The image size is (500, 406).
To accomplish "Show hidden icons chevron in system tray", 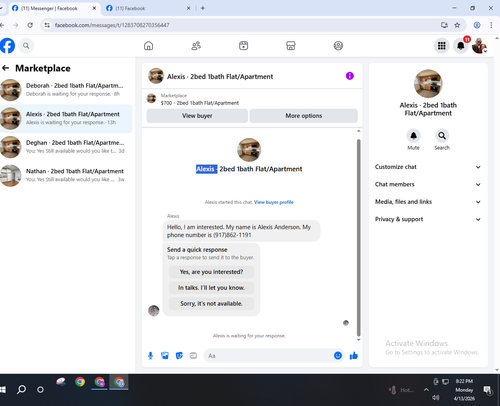I will coord(426,389).
